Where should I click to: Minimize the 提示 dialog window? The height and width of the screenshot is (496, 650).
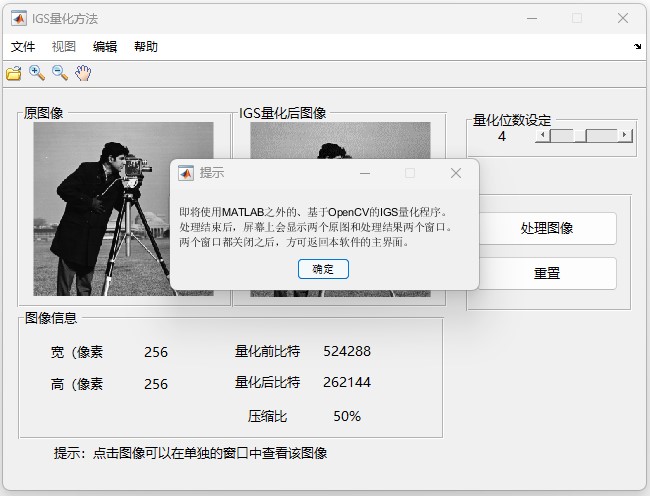pyautogui.click(x=365, y=173)
